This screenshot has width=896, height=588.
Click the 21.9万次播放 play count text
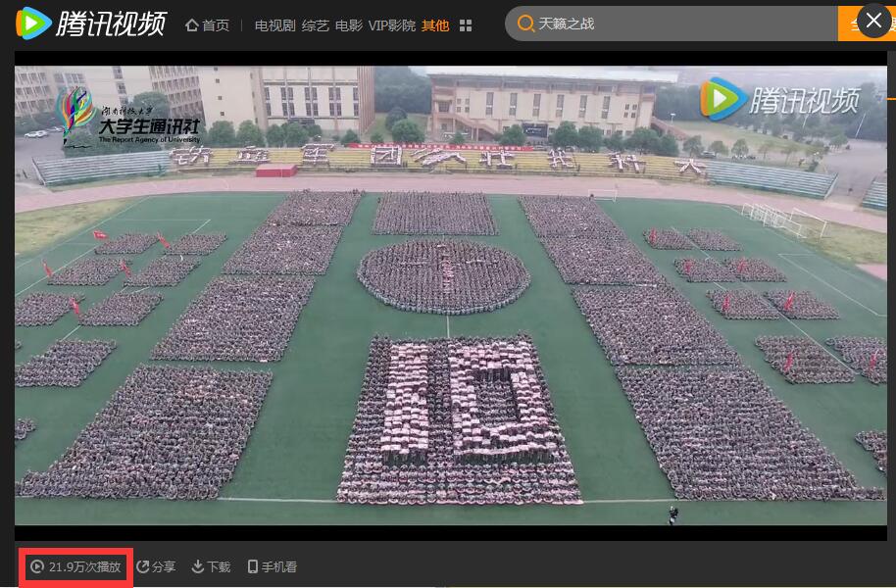[84, 566]
